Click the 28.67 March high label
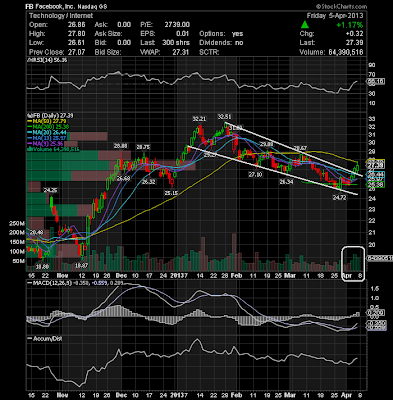This screenshot has width=393, height=400. point(300,148)
